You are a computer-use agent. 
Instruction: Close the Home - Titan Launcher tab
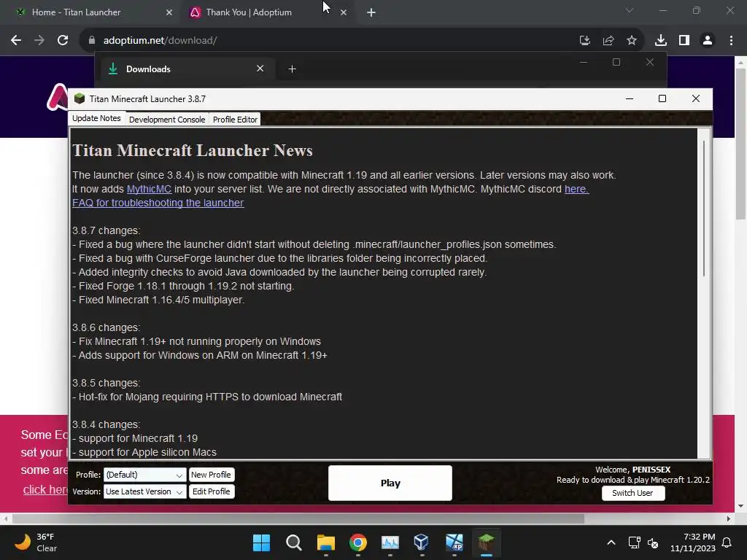click(169, 12)
